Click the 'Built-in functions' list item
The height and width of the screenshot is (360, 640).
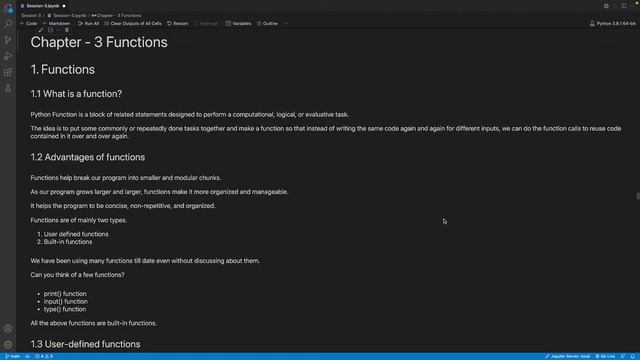pos(68,242)
